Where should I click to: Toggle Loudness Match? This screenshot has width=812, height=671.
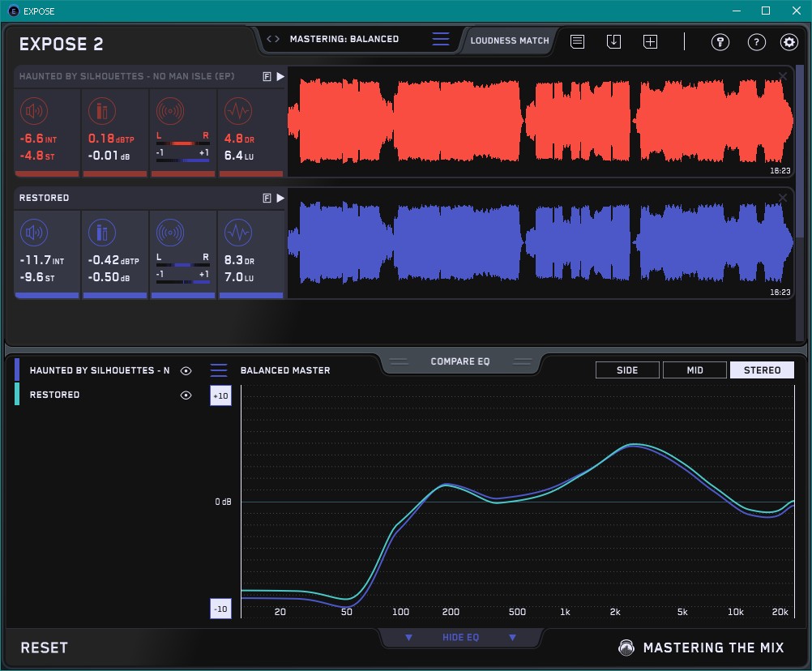(509, 40)
